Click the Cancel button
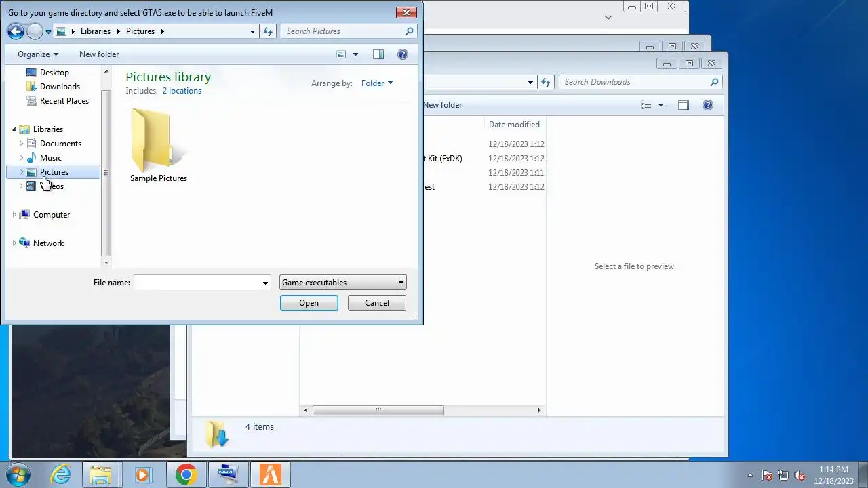868x488 pixels. pyautogui.click(x=377, y=303)
